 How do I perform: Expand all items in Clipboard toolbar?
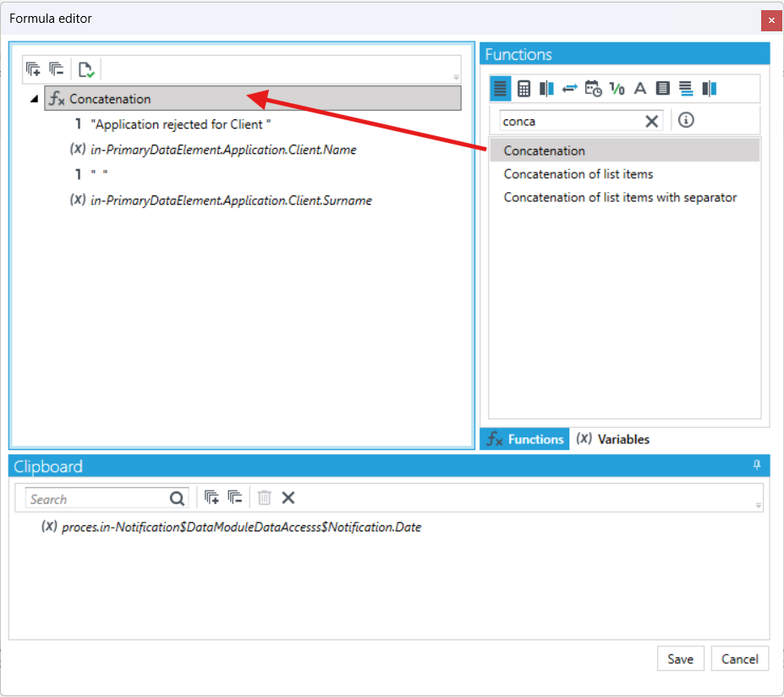coord(211,497)
